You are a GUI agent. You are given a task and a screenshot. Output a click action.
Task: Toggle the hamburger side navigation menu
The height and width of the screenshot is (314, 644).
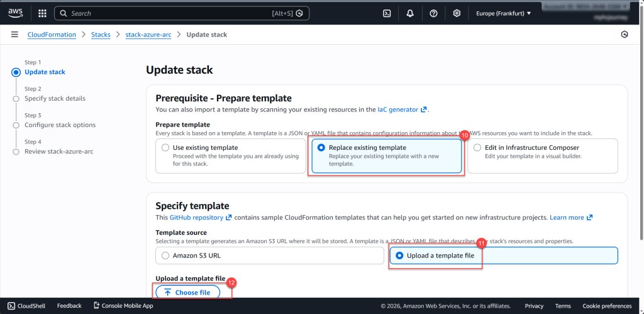14,35
